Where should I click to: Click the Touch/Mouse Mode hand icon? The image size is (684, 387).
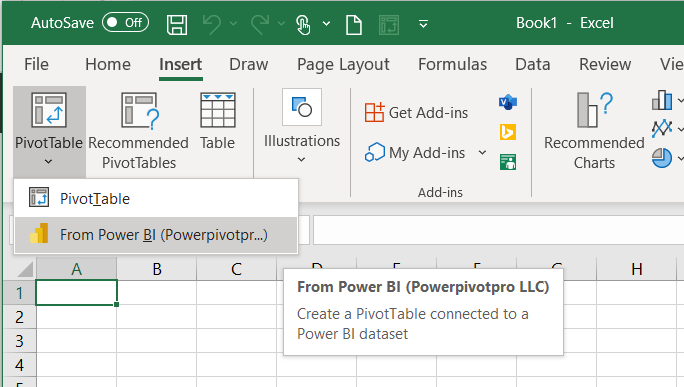pos(303,24)
